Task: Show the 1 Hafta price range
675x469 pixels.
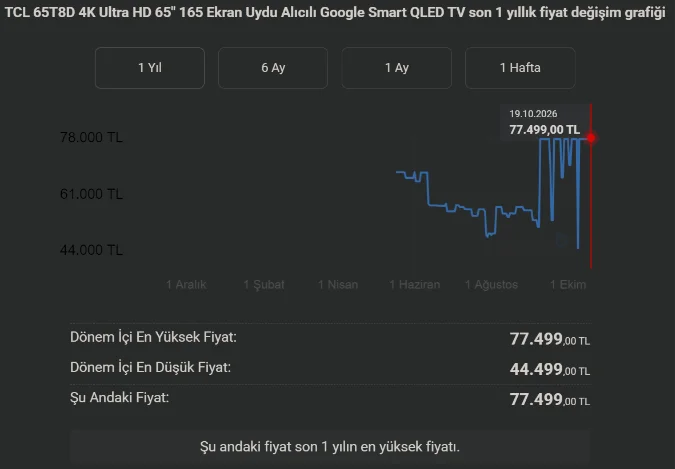Action: pyautogui.click(x=520, y=68)
